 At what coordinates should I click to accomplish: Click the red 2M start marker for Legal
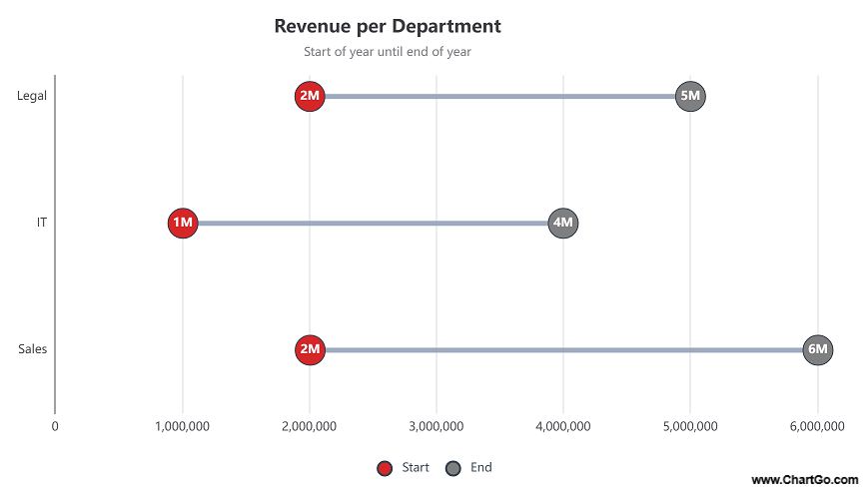310,97
